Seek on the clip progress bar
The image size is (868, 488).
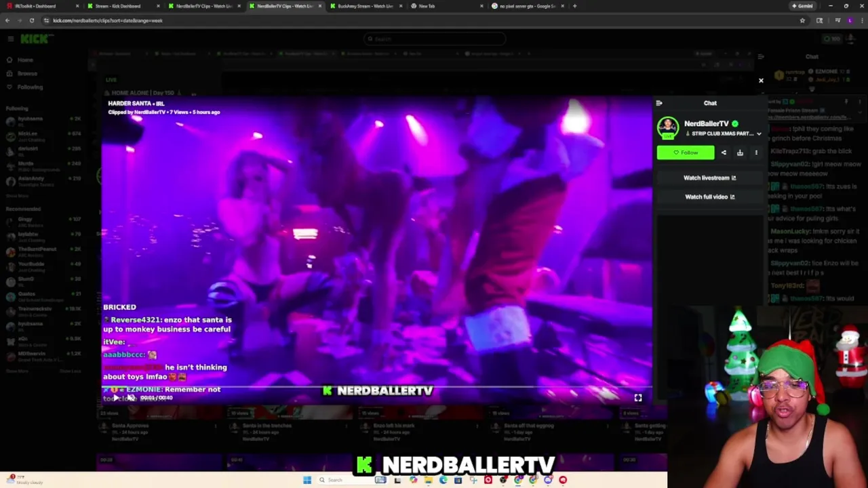click(377, 388)
